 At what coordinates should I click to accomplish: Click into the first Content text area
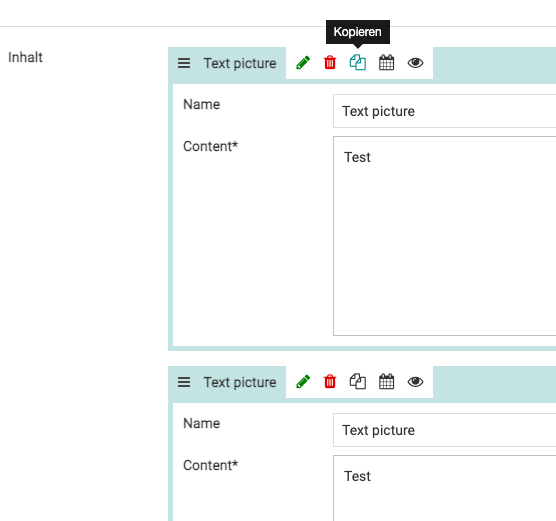pos(444,236)
